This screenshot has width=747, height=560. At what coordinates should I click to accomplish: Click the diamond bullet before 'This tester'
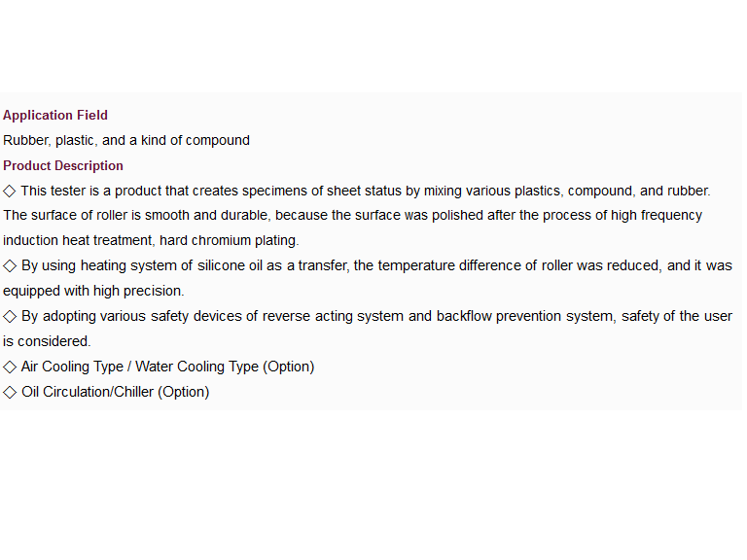10,192
